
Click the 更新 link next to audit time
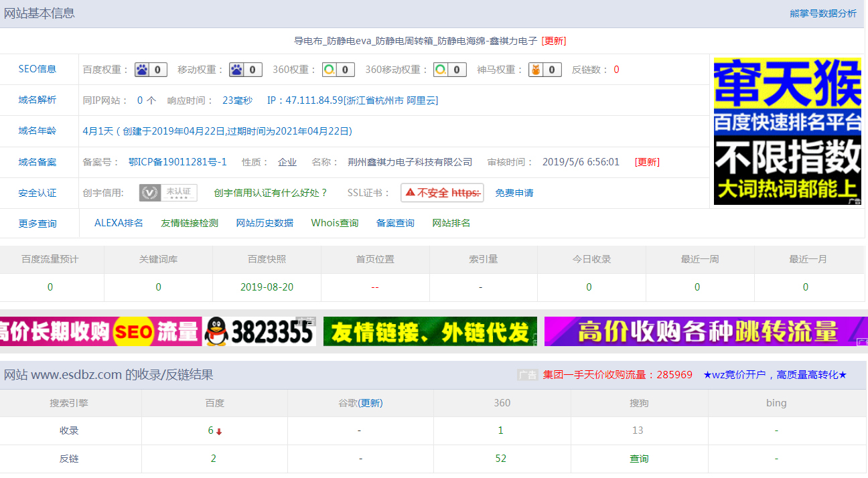click(647, 162)
